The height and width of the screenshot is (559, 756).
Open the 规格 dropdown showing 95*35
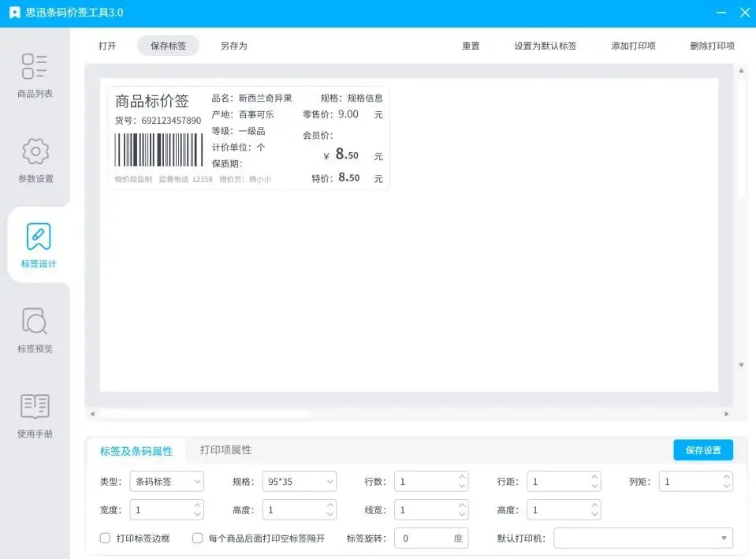300,482
